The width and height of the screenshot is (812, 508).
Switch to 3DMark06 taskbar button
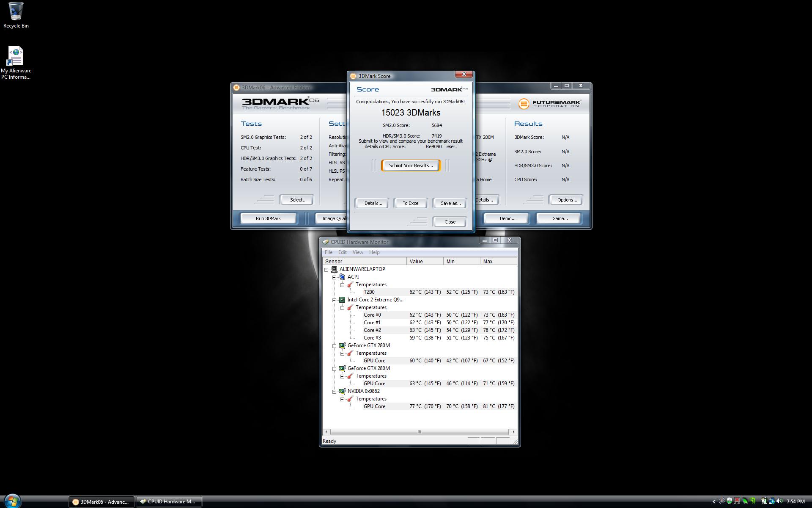coord(101,502)
